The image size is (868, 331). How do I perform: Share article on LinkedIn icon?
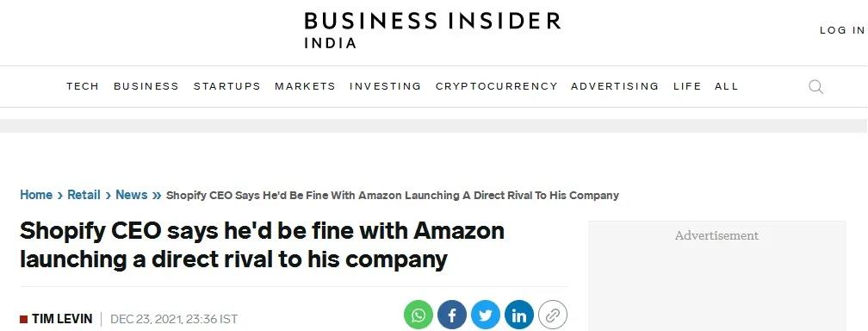[x=519, y=315]
